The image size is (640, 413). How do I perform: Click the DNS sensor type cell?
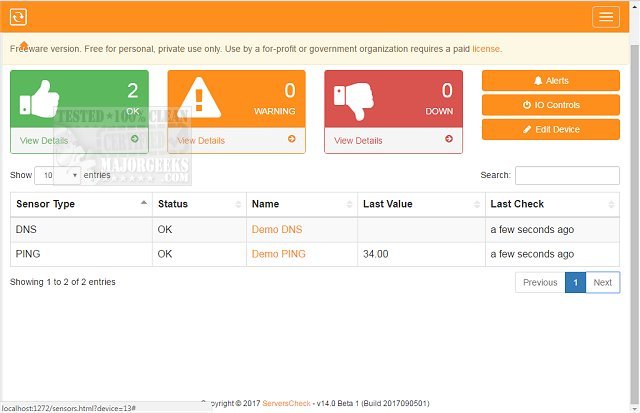[x=81, y=229]
